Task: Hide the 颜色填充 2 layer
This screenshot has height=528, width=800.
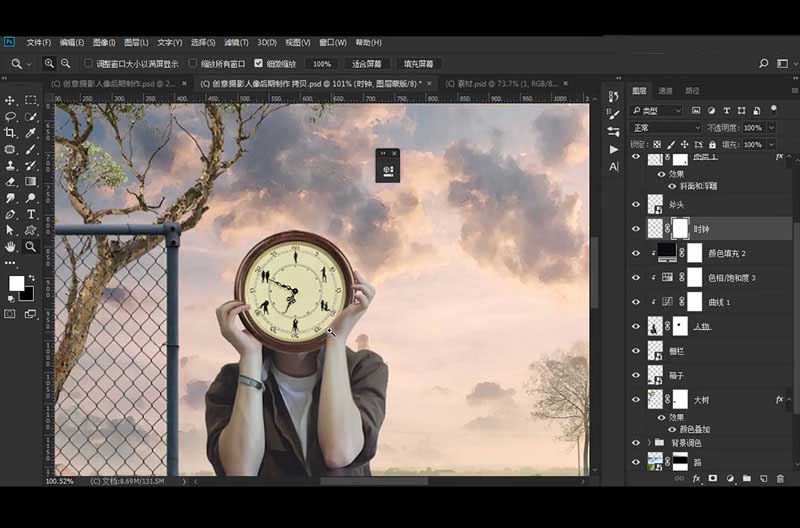Action: tap(636, 253)
